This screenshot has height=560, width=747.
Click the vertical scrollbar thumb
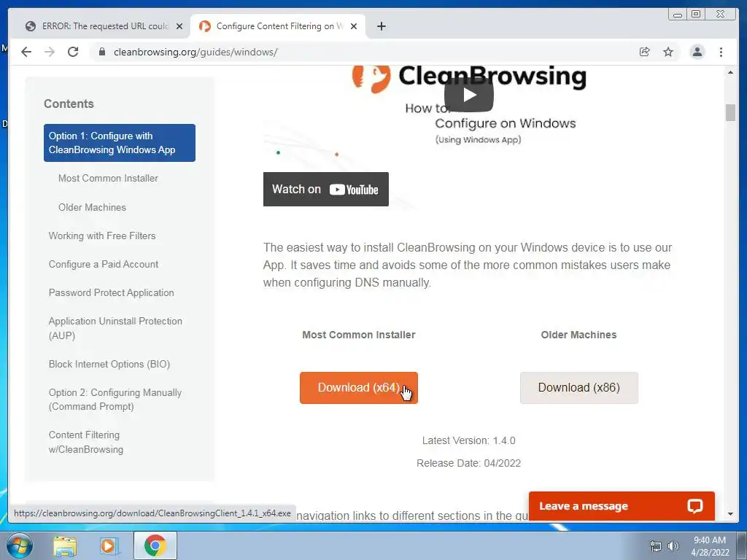[730, 112]
